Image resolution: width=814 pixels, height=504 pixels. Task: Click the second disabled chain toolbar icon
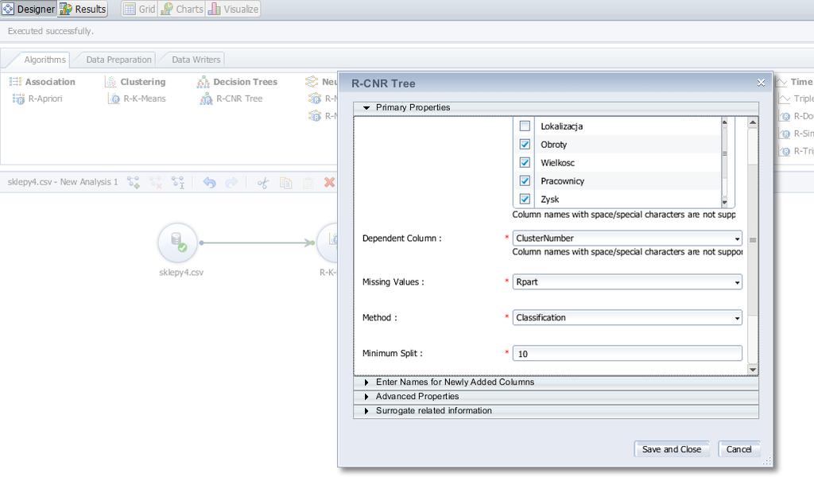[156, 182]
